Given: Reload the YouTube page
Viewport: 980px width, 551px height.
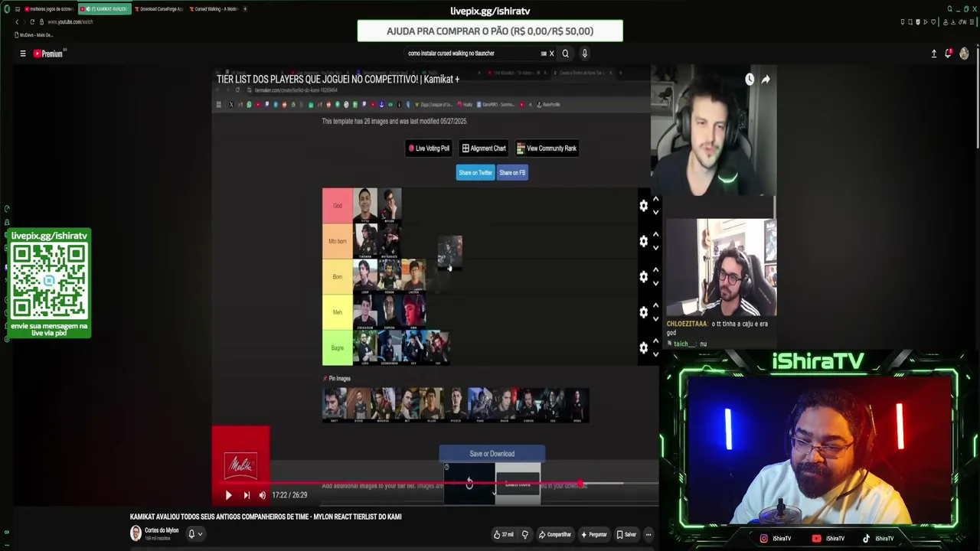Looking at the screenshot, I should pyautogui.click(x=32, y=22).
